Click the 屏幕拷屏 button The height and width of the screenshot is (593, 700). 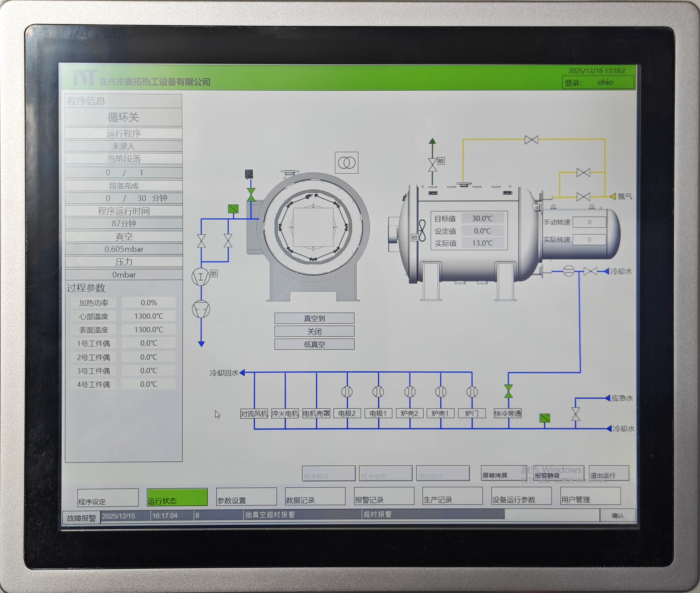(504, 473)
